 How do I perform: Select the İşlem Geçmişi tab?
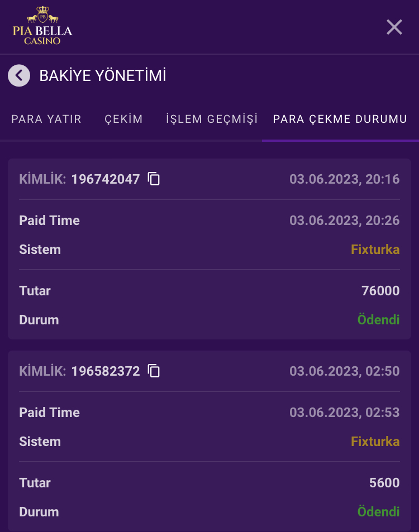(x=212, y=119)
